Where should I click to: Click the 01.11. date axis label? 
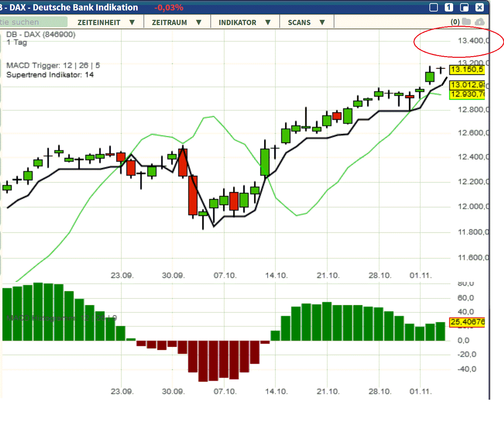(421, 275)
